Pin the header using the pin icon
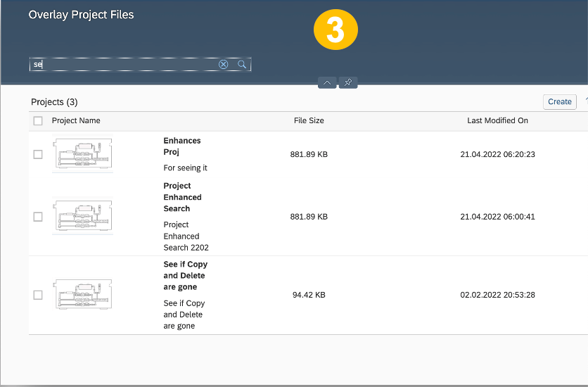This screenshot has width=588, height=387. 348,82
